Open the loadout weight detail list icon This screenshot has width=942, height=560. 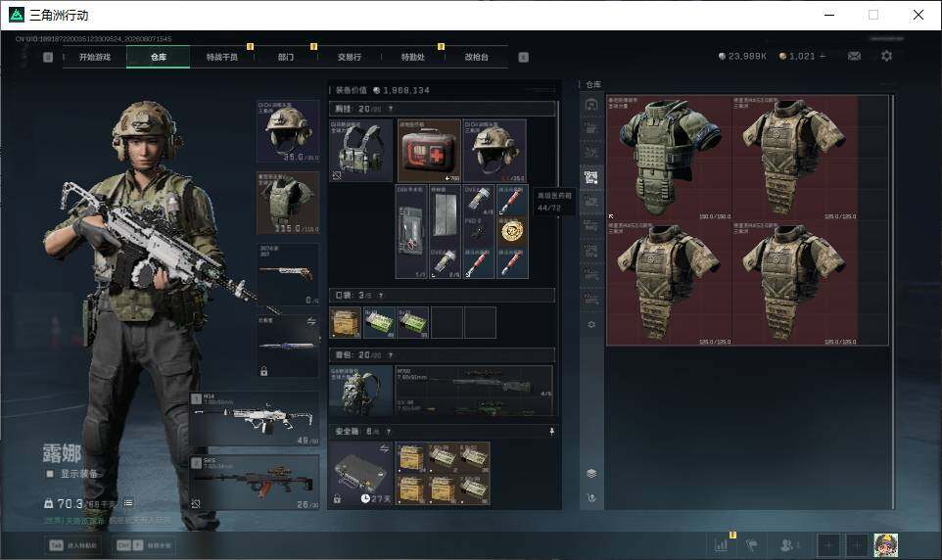128,503
